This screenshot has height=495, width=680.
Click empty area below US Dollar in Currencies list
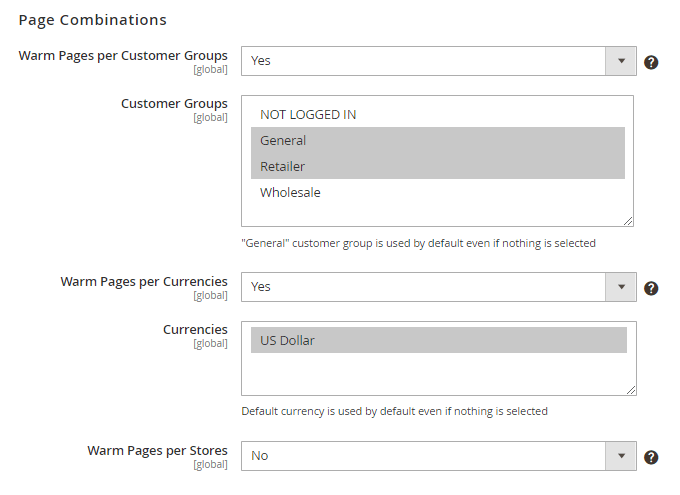pyautogui.click(x=438, y=372)
